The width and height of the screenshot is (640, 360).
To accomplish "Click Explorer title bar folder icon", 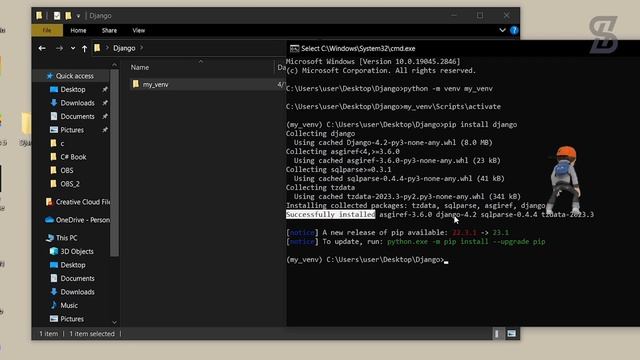I will (39, 16).
